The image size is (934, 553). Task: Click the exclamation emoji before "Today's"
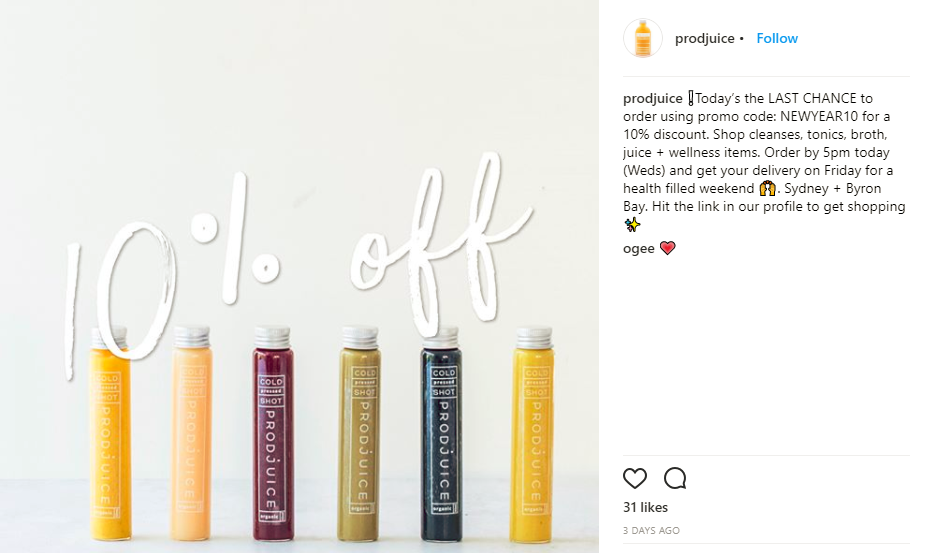690,98
